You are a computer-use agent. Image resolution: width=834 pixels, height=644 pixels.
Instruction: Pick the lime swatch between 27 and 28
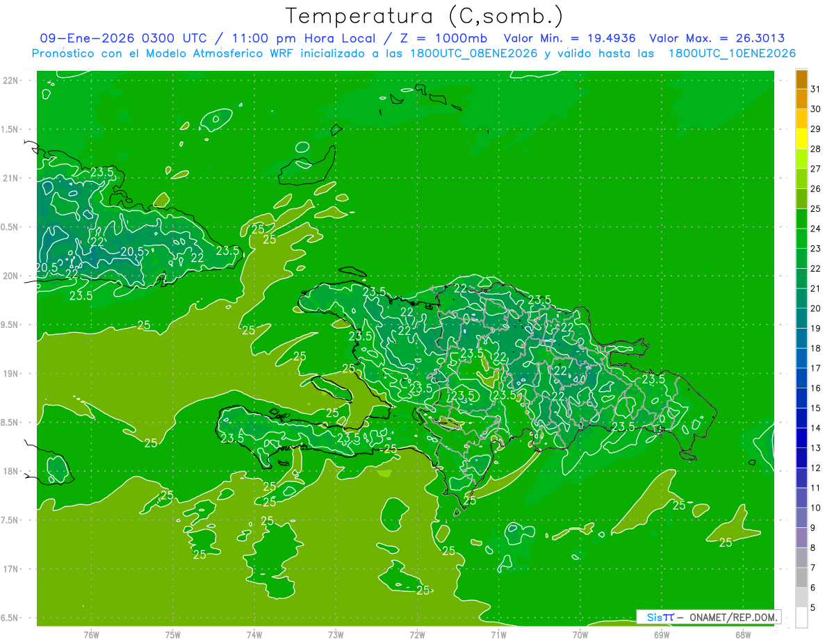pos(801,159)
